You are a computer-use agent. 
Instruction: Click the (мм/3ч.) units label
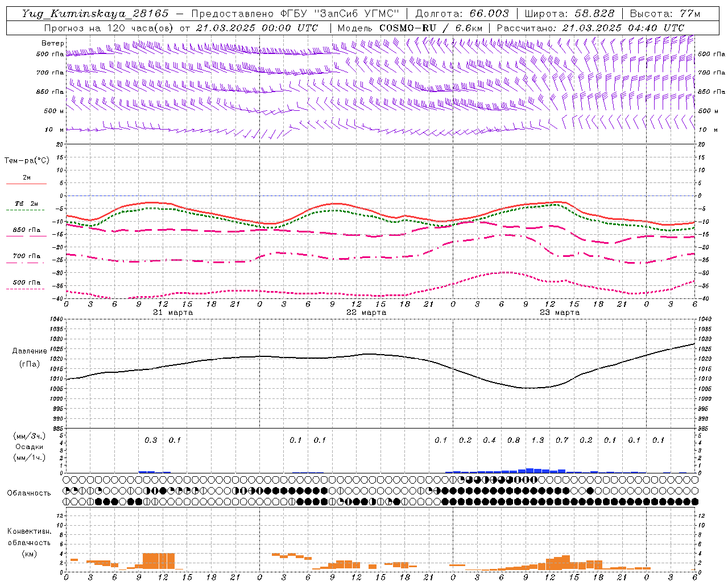click(x=30, y=436)
